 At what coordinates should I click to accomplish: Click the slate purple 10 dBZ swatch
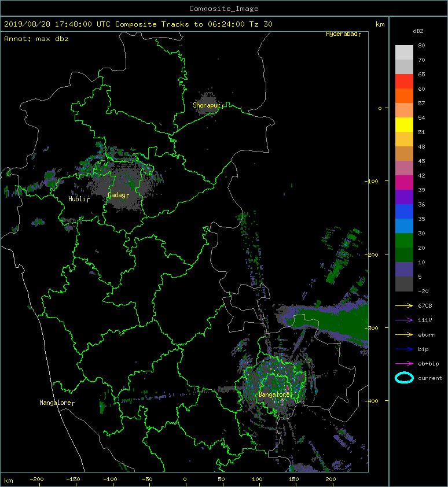(x=404, y=270)
